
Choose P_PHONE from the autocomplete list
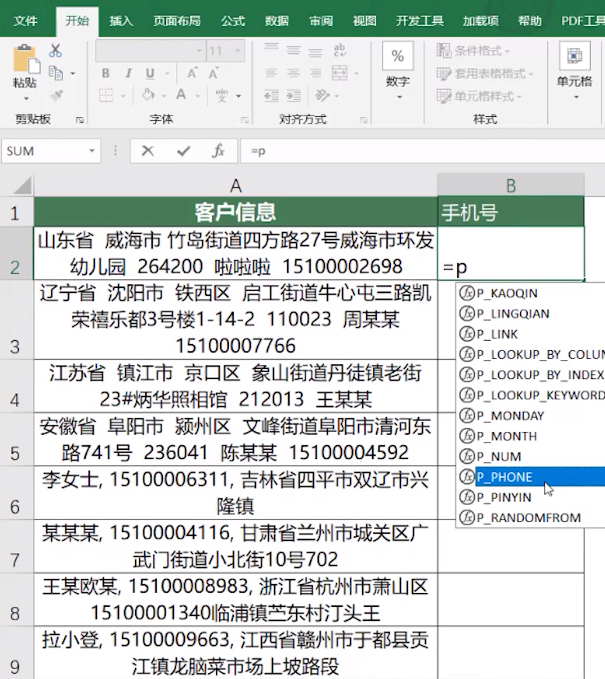coord(531,477)
